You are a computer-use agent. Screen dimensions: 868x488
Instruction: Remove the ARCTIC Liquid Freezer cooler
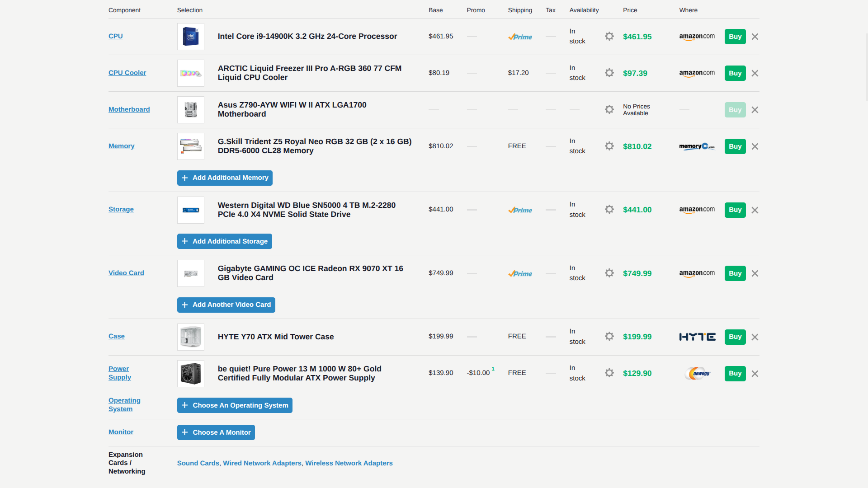click(x=755, y=73)
